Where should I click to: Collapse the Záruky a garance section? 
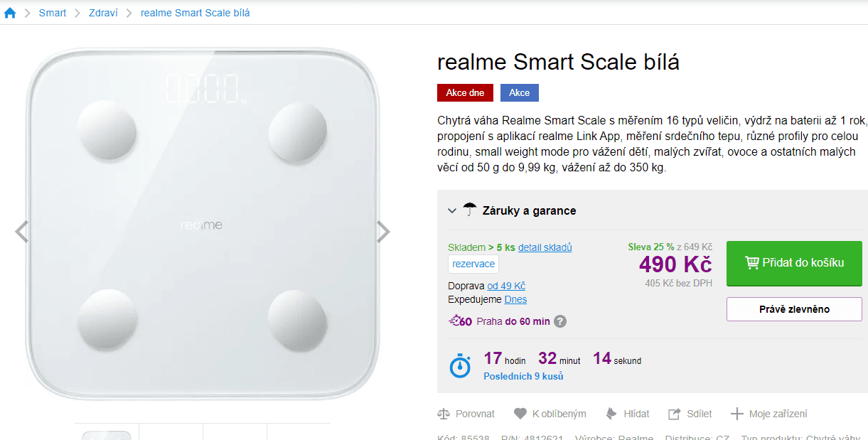[452, 210]
